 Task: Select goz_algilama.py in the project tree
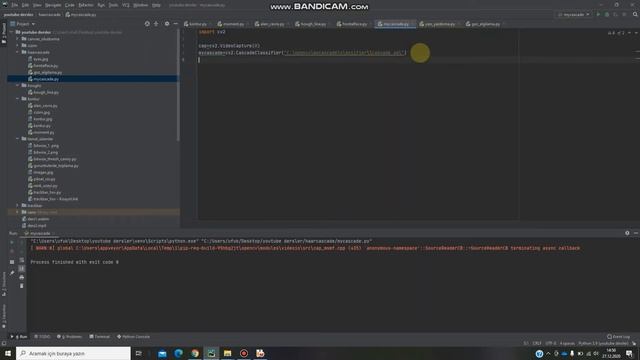[x=45, y=72]
